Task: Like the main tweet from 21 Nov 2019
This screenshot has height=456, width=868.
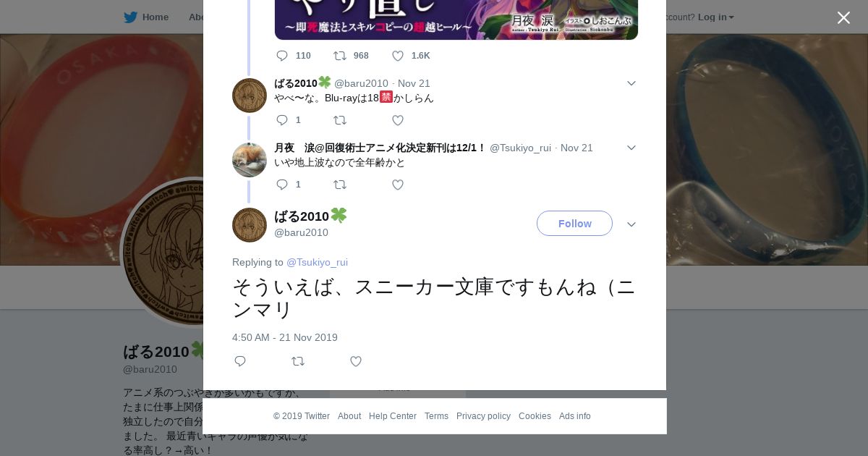Action: point(356,361)
